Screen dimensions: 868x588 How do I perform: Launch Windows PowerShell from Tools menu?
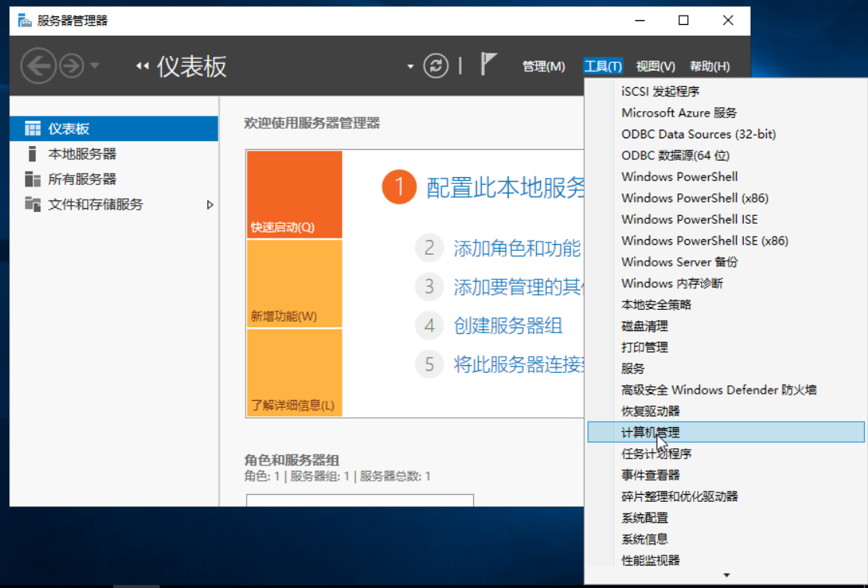(x=726, y=176)
